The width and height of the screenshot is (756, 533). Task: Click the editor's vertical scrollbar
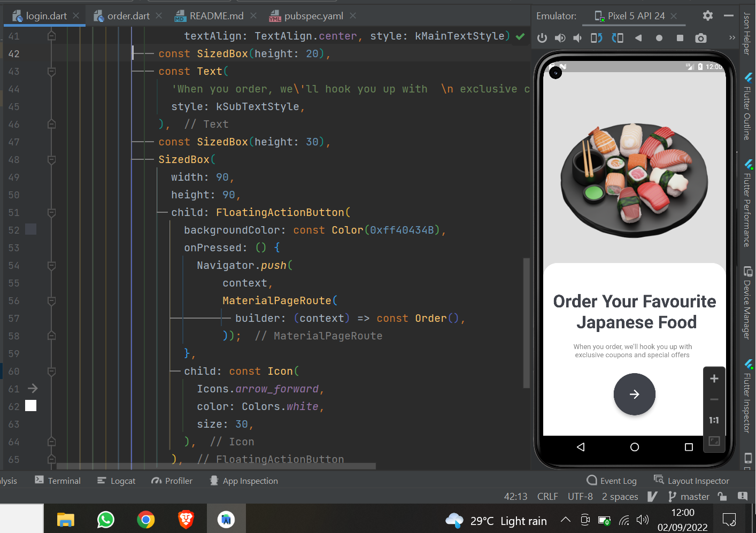pyautogui.click(x=527, y=299)
